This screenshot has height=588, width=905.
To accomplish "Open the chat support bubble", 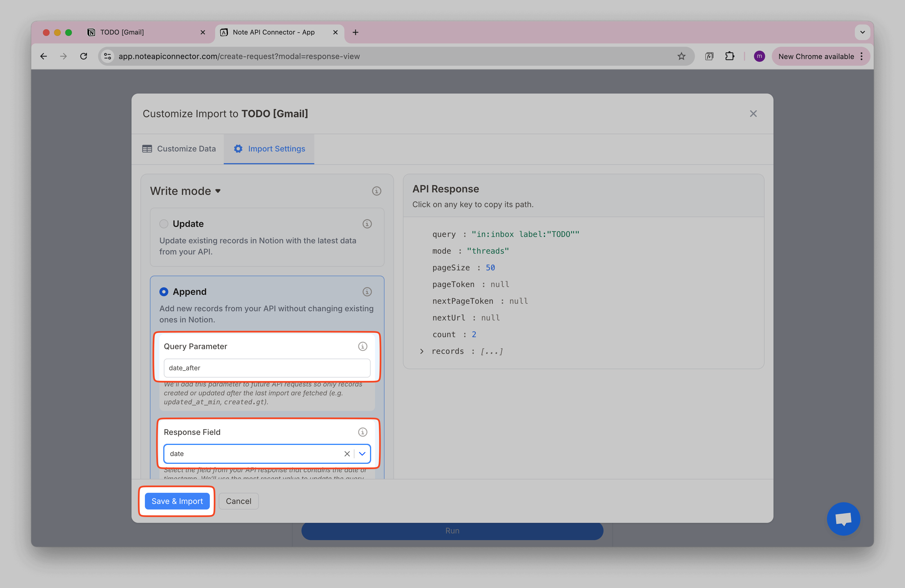I will (x=843, y=518).
